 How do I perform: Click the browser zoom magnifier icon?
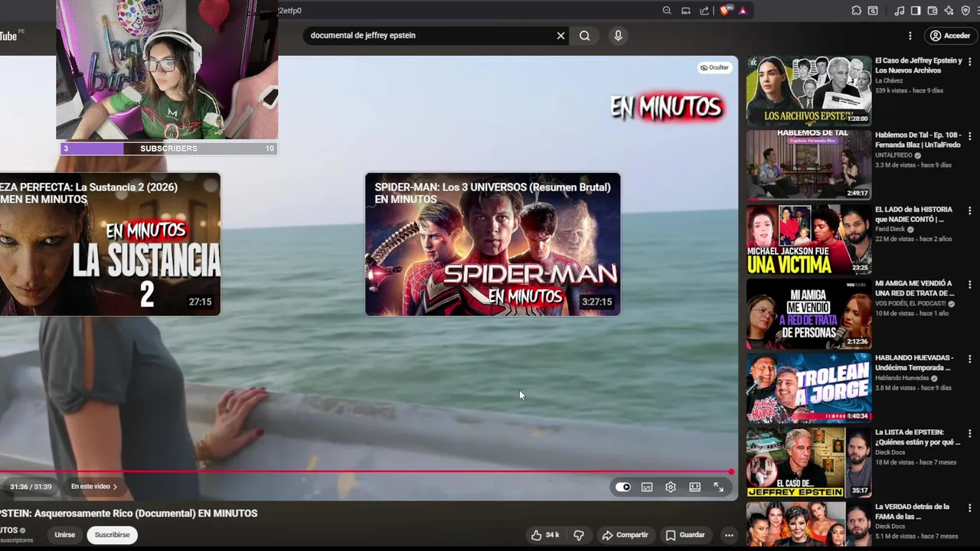667,11
